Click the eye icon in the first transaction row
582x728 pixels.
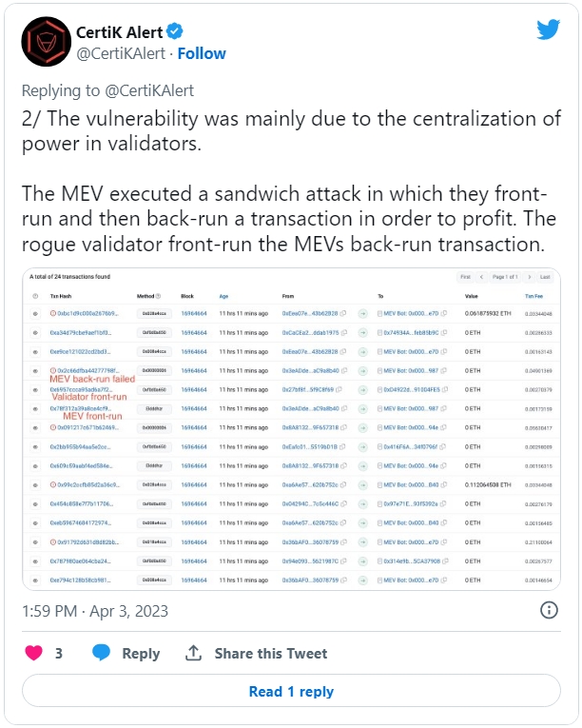tap(35, 314)
